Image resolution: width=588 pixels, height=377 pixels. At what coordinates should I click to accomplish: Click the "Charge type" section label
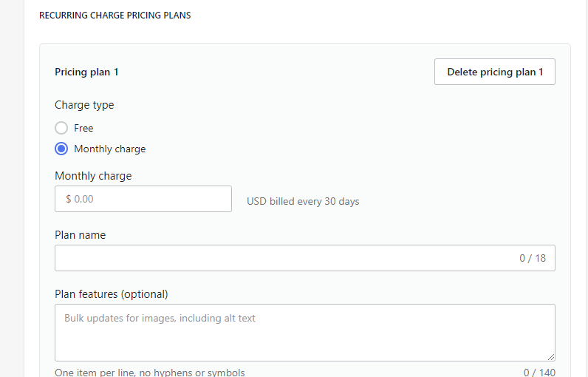coord(84,105)
